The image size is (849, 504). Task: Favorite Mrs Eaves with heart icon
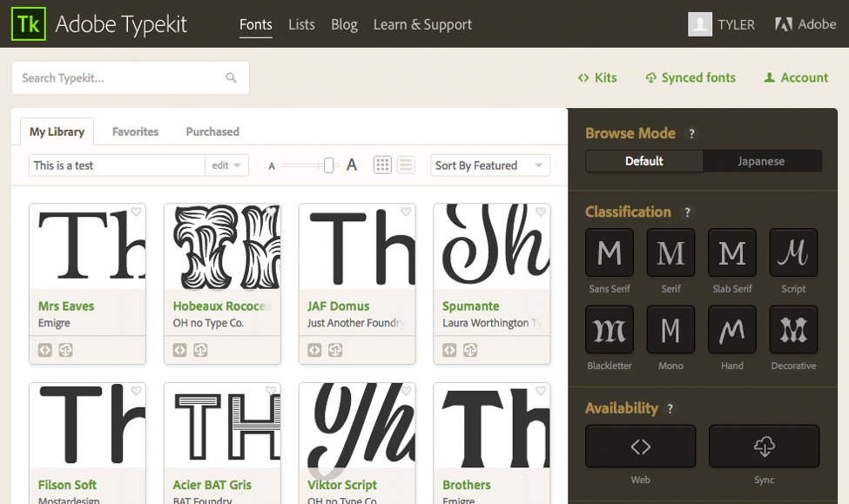click(x=136, y=212)
